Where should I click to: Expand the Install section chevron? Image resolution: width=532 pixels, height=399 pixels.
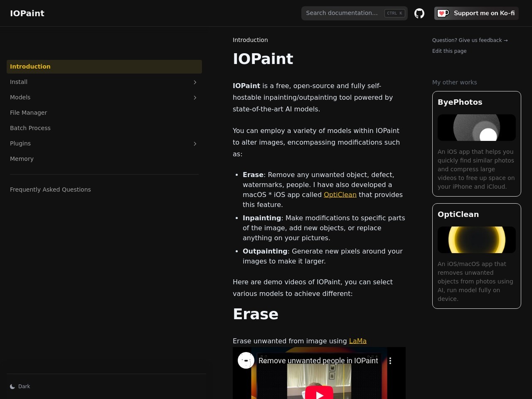click(x=195, y=82)
